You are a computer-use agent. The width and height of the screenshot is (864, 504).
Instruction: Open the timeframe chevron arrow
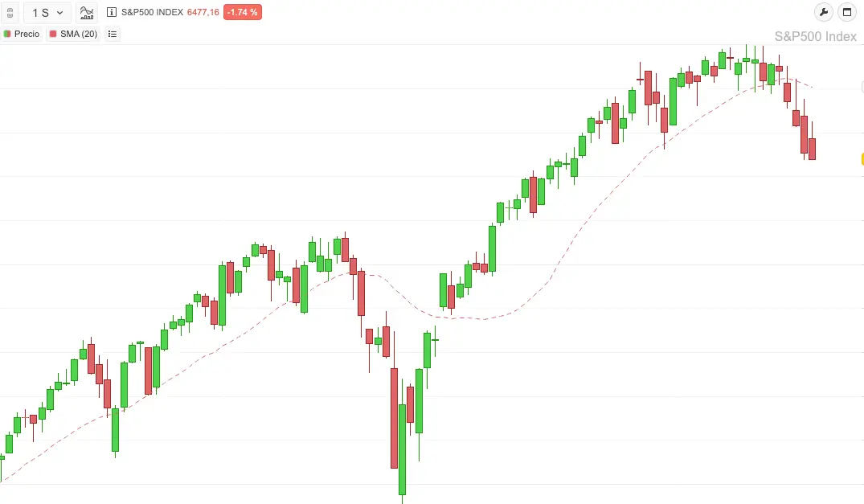60,13
